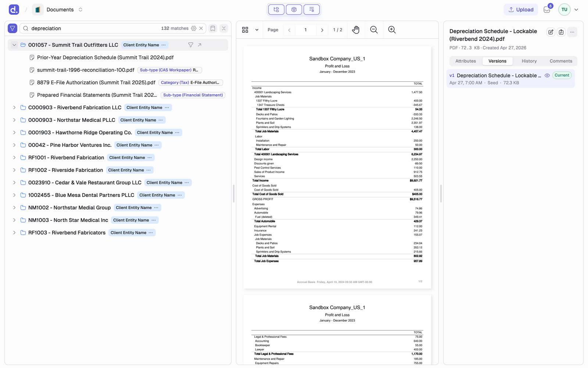Switch to the Attributes tab
Viewport: 588px width, 368px height.
(x=466, y=61)
